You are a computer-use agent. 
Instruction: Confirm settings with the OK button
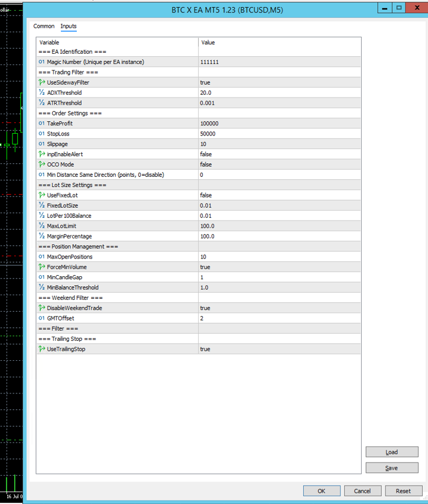point(322,491)
